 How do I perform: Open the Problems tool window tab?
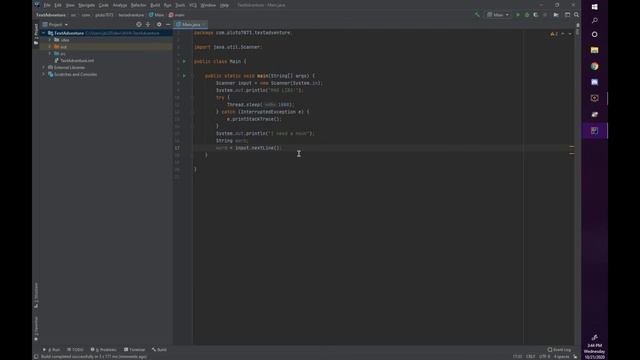(104, 350)
